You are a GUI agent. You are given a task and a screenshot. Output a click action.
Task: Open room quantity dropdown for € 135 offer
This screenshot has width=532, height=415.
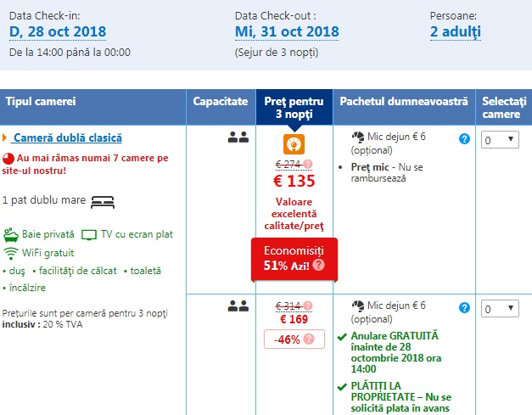point(500,139)
